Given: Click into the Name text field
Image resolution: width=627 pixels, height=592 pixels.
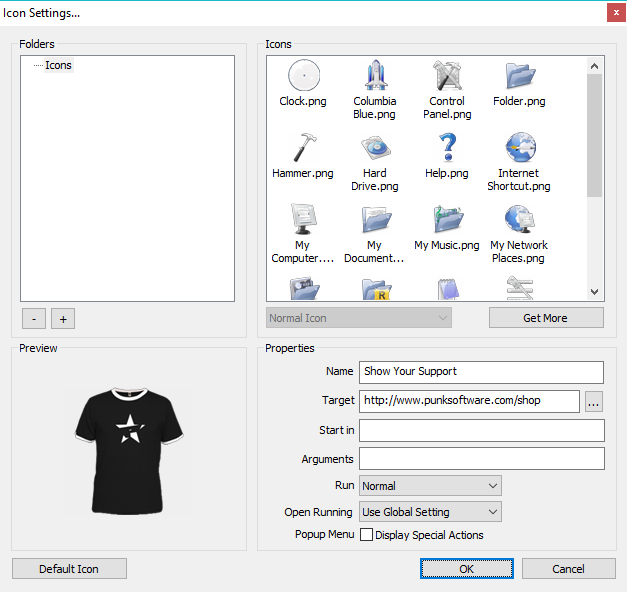Looking at the screenshot, I should (x=481, y=372).
